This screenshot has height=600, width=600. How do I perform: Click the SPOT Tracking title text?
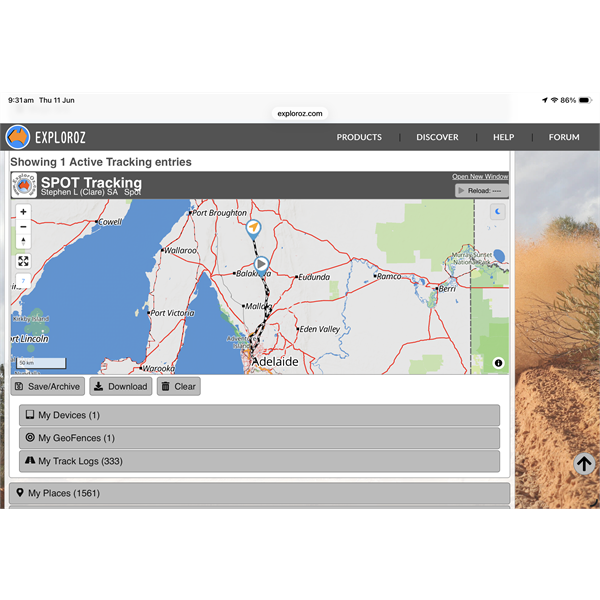[x=91, y=182]
